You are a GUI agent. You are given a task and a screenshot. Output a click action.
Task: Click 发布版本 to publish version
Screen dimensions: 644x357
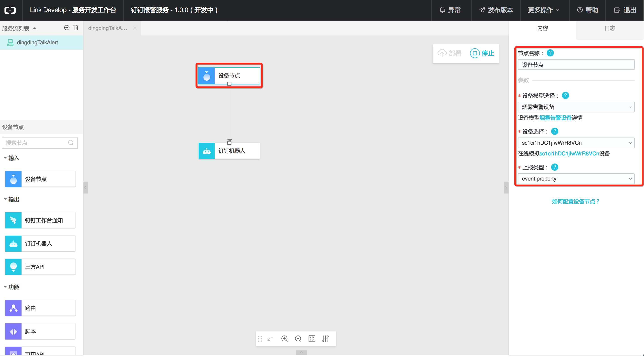(x=496, y=10)
